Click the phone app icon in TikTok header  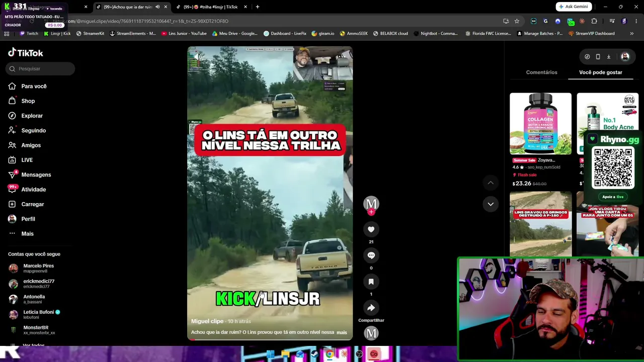[598, 57]
